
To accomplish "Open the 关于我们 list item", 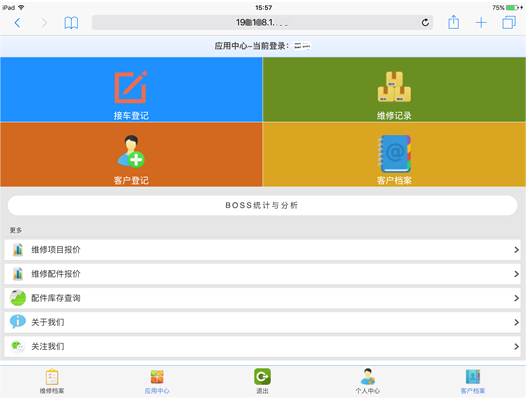I will 262,322.
